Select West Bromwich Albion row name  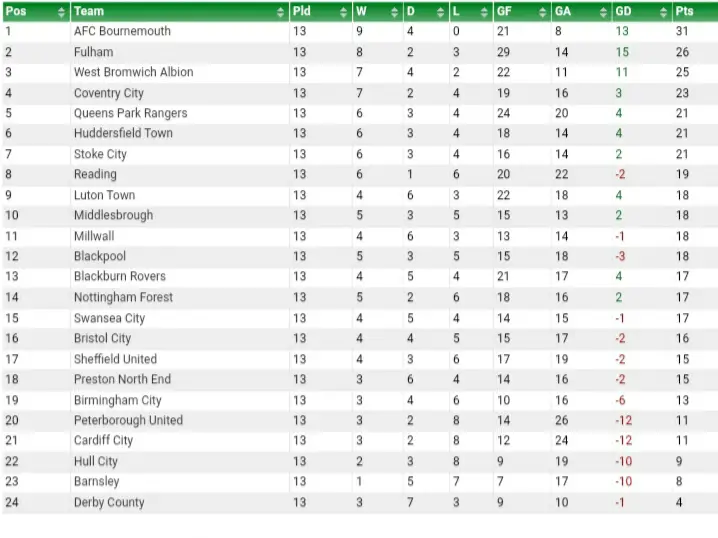(134, 72)
